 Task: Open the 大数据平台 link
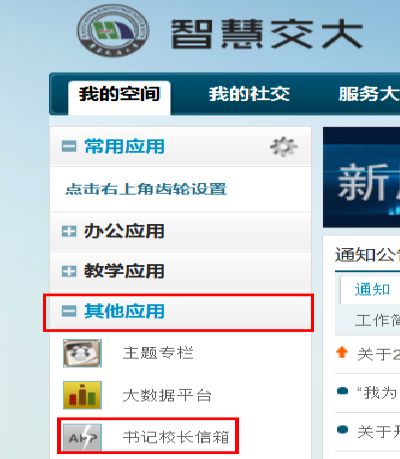pos(167,395)
